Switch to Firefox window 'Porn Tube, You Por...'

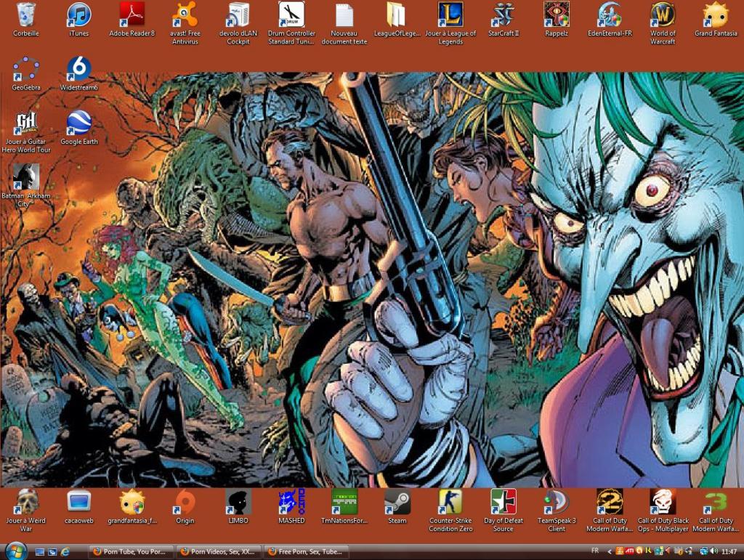point(131,552)
